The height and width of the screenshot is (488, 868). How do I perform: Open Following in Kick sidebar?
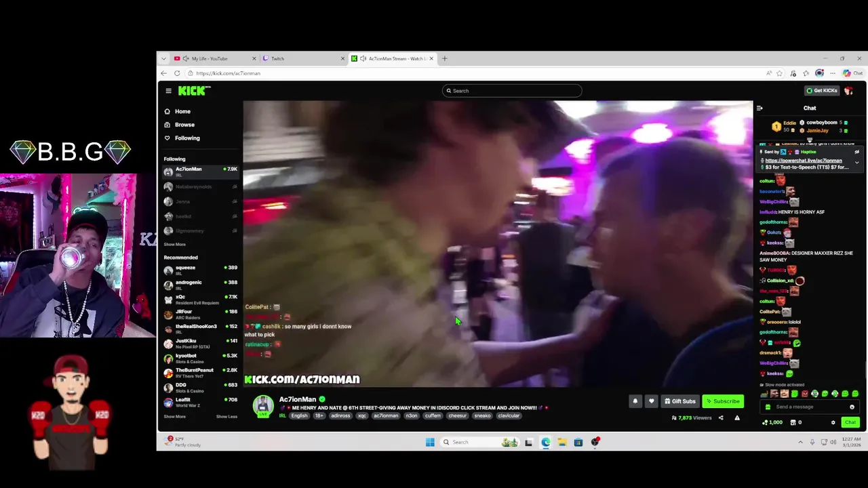pos(182,138)
